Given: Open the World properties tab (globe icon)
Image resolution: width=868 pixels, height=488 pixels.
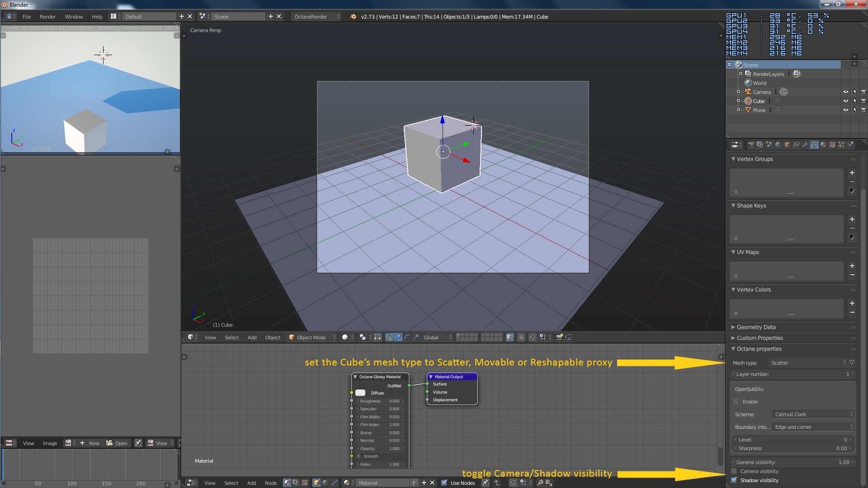Looking at the screenshot, I should (778, 145).
